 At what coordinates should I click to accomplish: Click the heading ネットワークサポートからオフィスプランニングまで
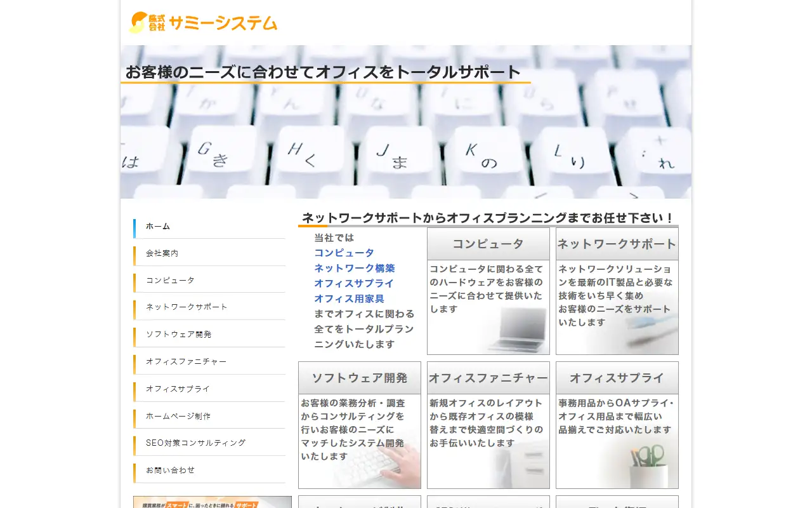[x=488, y=218]
